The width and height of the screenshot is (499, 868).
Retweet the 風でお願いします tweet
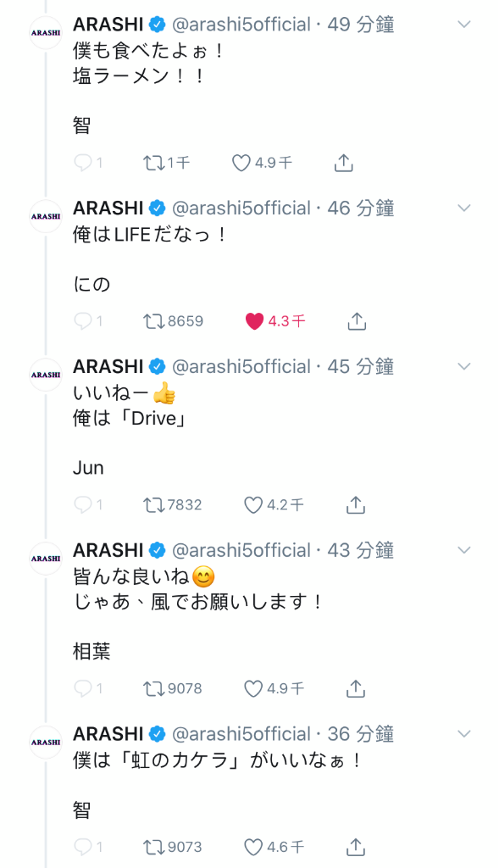coord(152,688)
